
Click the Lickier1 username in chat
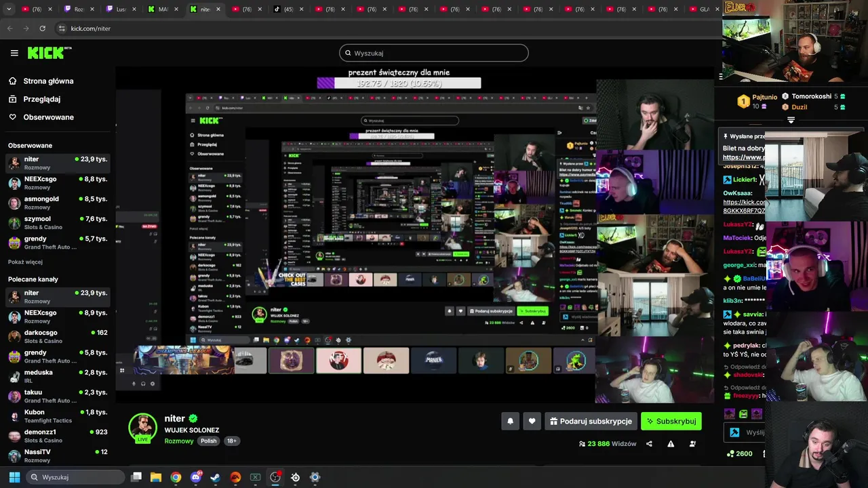click(x=744, y=180)
